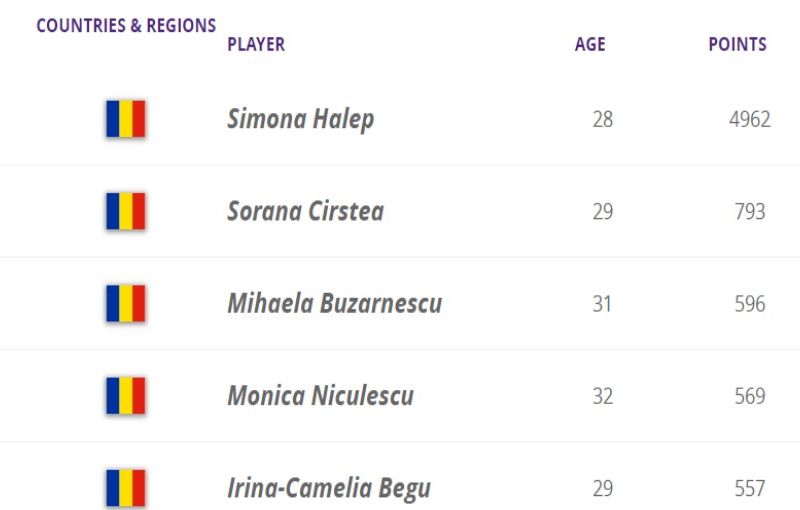Viewport: 800px width, 510px height.
Task: Open Simona Halep's player profile
Action: pos(300,119)
